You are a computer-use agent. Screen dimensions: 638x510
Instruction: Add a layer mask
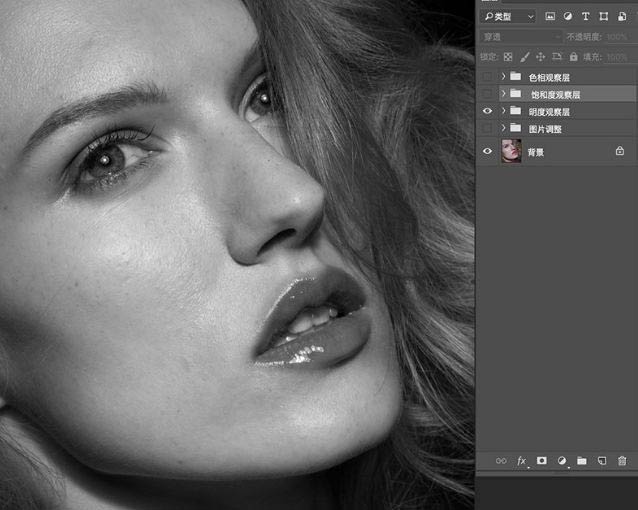[542, 461]
